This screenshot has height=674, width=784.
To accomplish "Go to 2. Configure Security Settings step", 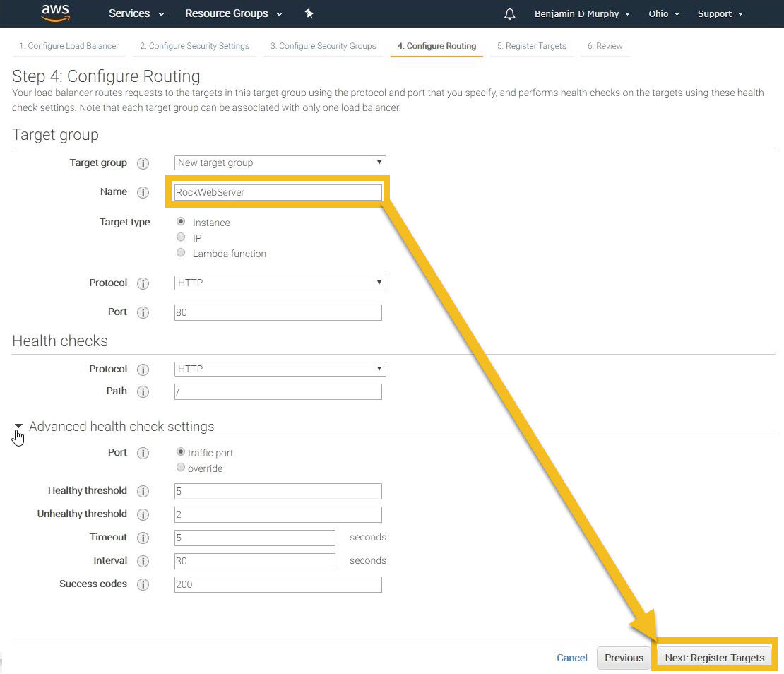I will click(194, 46).
